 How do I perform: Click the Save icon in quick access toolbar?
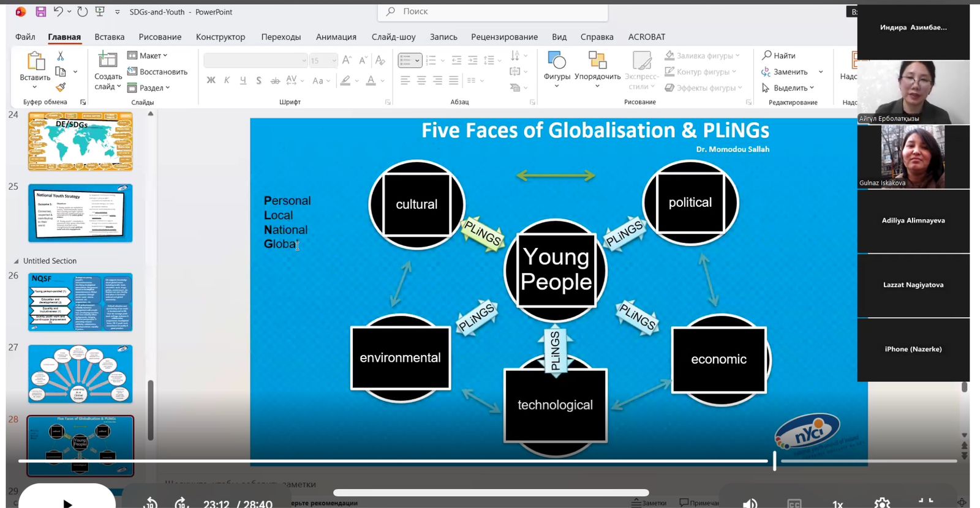tap(40, 12)
